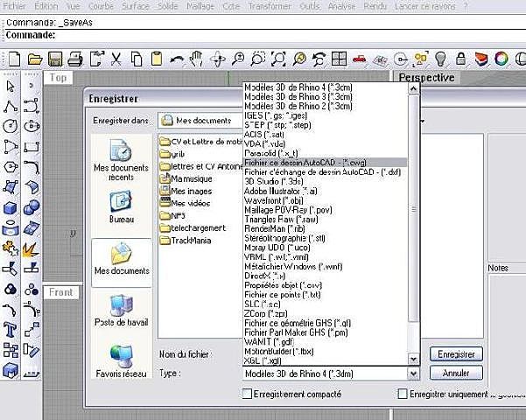Open the Type dropdown arrow
This screenshot has width=526, height=420.
(x=413, y=374)
